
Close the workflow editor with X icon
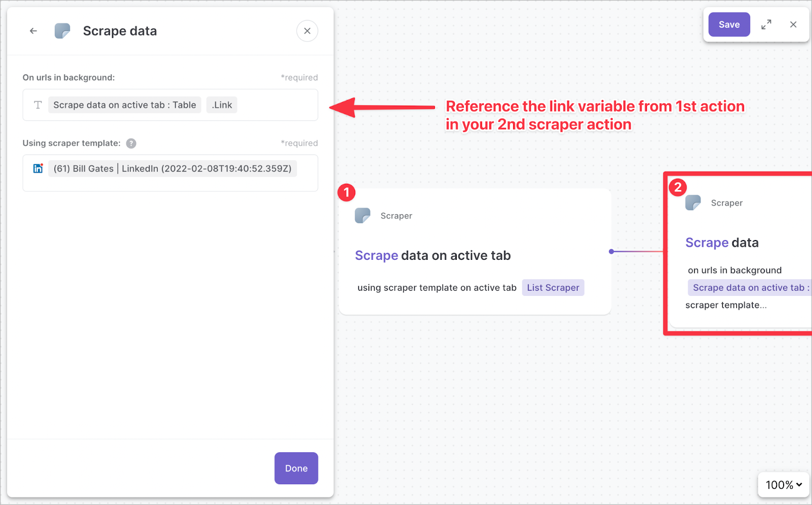point(793,24)
